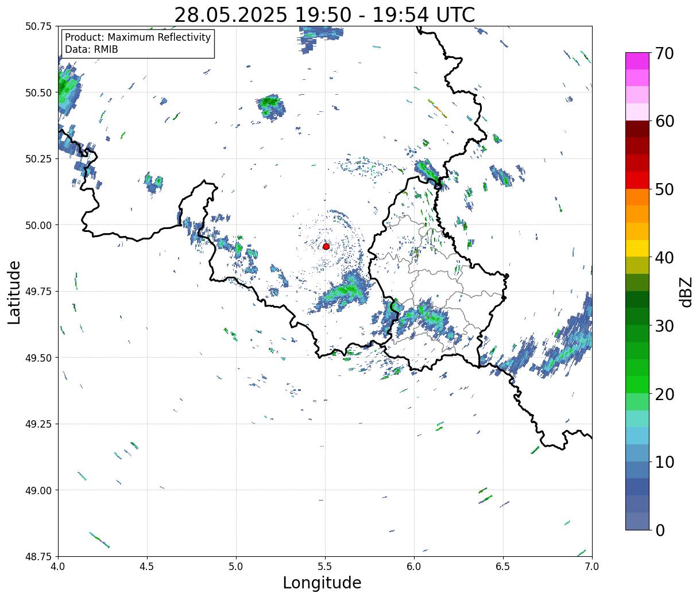Click the colorbar tick label 70
The width and height of the screenshot is (700, 597).
coord(664,53)
